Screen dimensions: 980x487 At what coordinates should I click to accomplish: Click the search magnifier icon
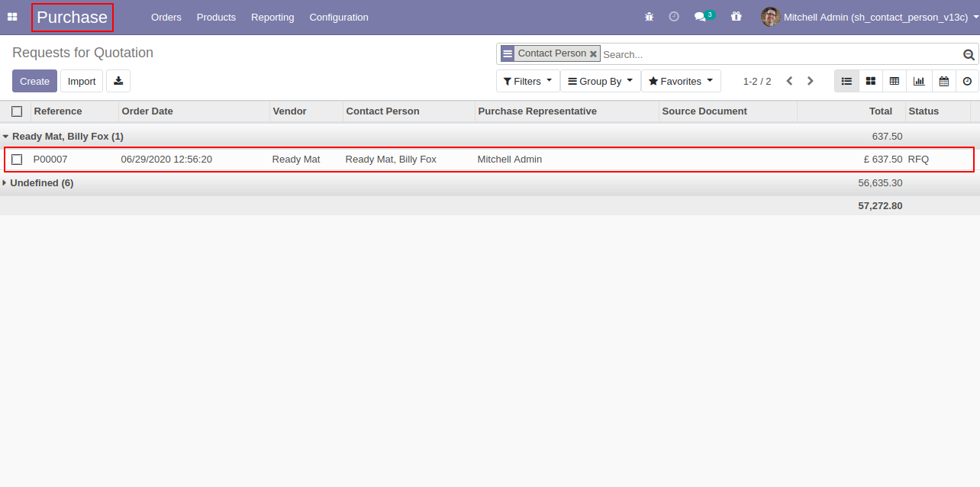coord(969,54)
